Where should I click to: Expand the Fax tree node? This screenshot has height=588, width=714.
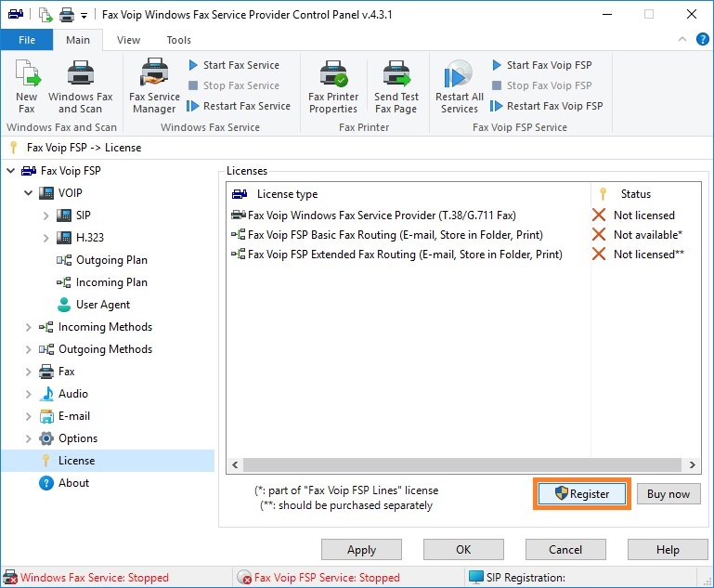point(28,372)
